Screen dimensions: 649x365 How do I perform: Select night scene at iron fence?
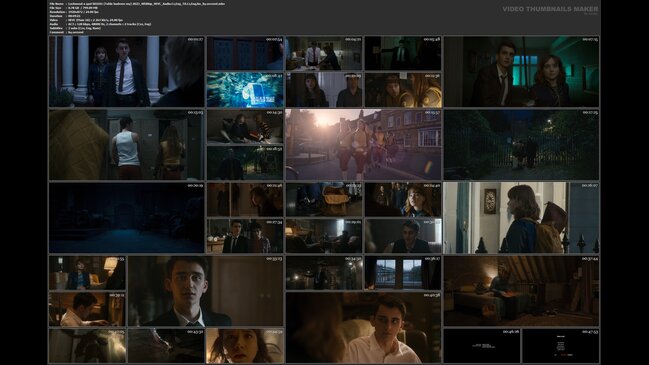[522, 145]
